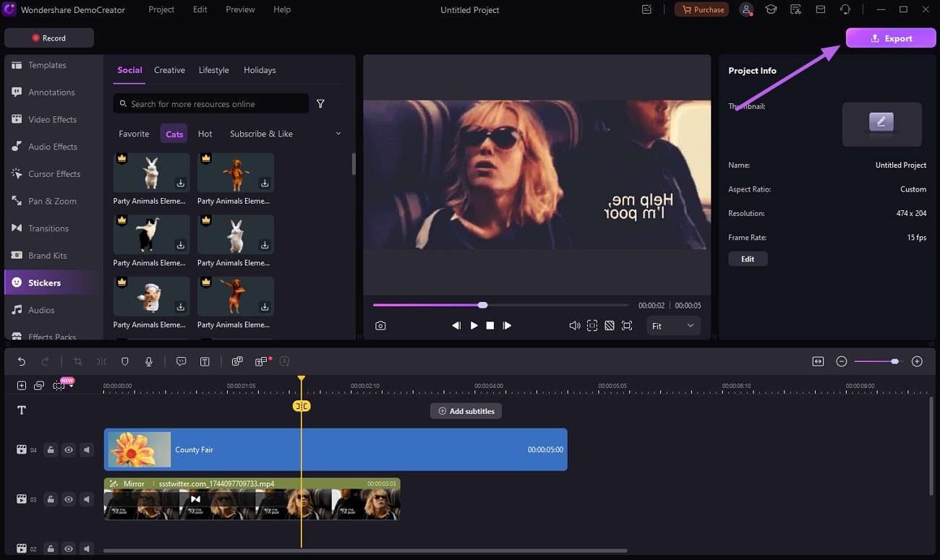Toggle visibility of track 02
Image resolution: width=940 pixels, height=560 pixels.
tap(69, 548)
